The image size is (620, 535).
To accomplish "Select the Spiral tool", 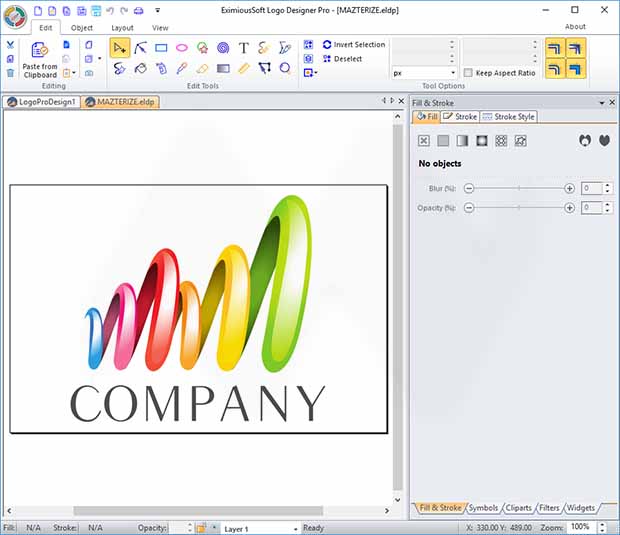I will tap(223, 48).
